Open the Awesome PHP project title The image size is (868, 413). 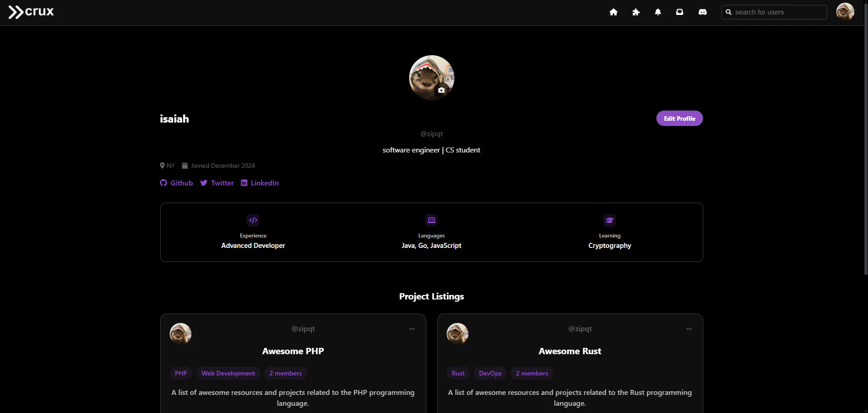[x=293, y=351]
